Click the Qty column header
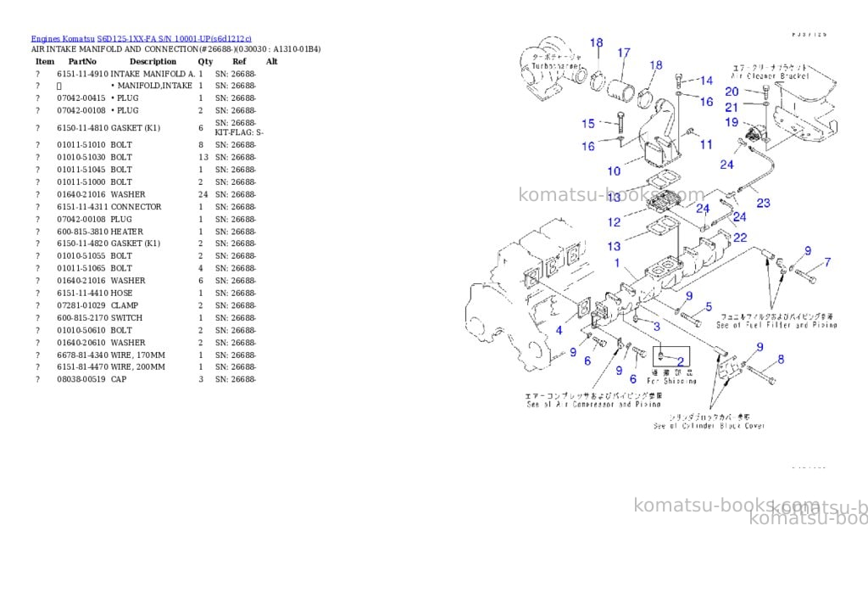Viewport: 868px width, 615px height. tap(205, 61)
